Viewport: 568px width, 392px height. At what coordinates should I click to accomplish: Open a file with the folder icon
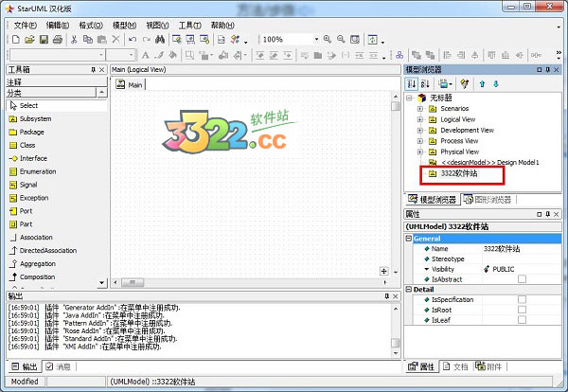(x=29, y=39)
